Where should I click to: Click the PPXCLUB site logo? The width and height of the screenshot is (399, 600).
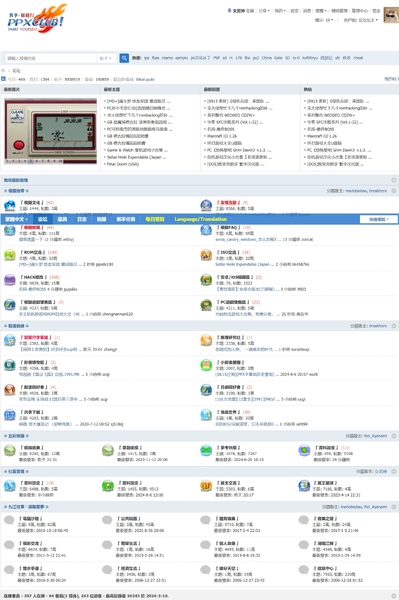click(x=37, y=18)
